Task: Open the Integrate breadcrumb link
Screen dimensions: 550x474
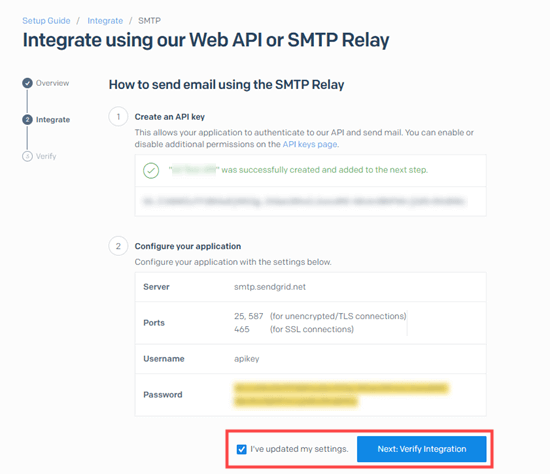Action: (105, 21)
